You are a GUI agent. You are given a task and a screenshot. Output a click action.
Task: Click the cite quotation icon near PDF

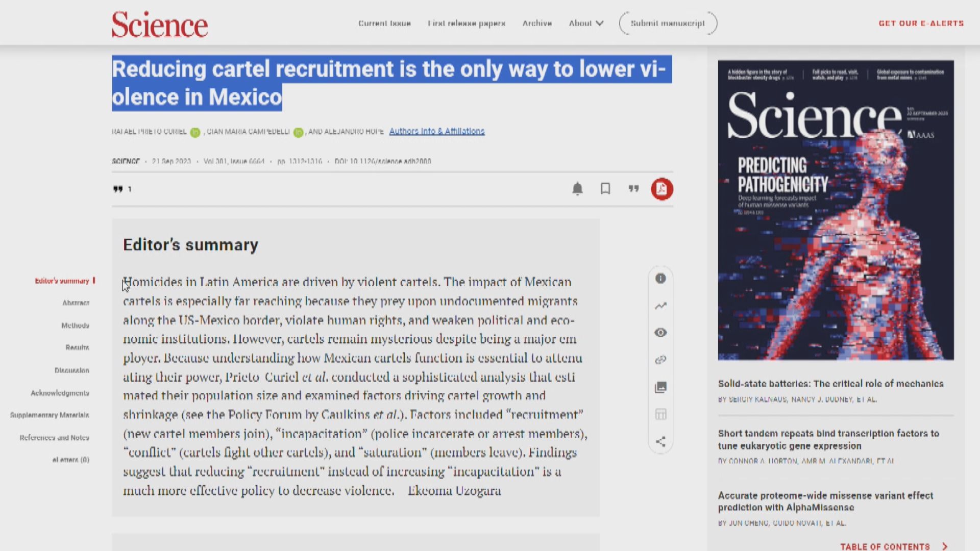click(x=633, y=189)
